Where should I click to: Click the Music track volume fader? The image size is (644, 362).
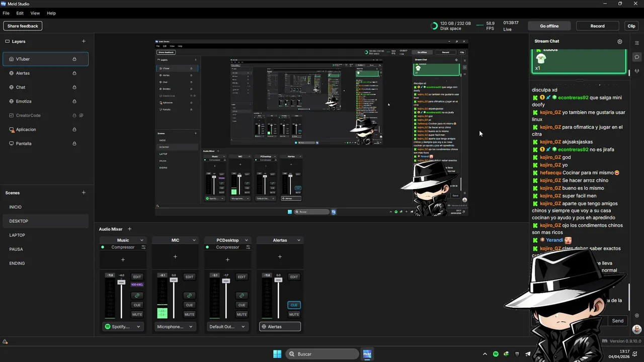(121, 282)
